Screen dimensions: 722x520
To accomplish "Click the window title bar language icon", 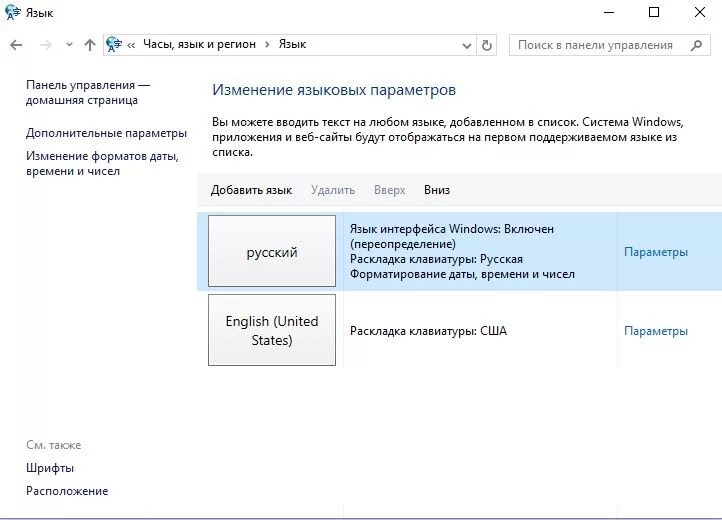I will (12, 12).
